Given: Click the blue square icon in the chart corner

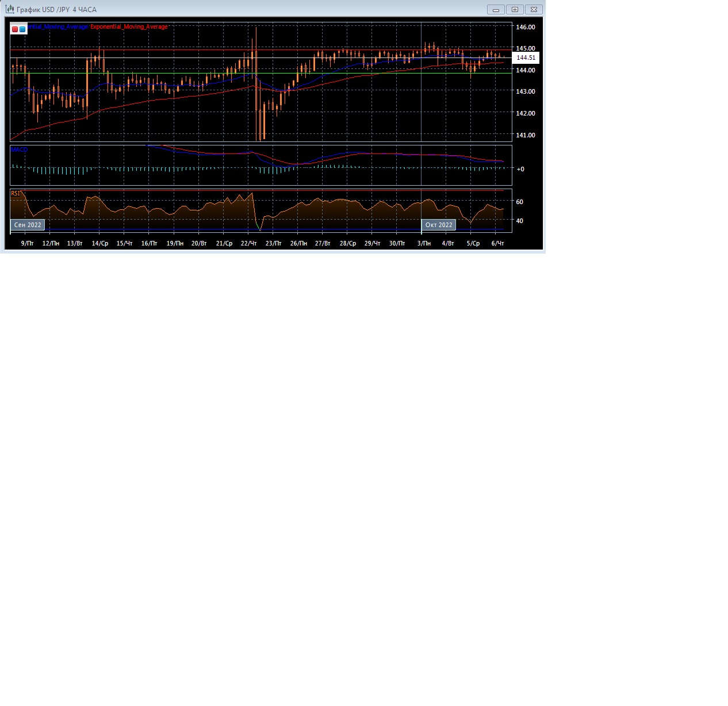Looking at the screenshot, I should pyautogui.click(x=22, y=29).
